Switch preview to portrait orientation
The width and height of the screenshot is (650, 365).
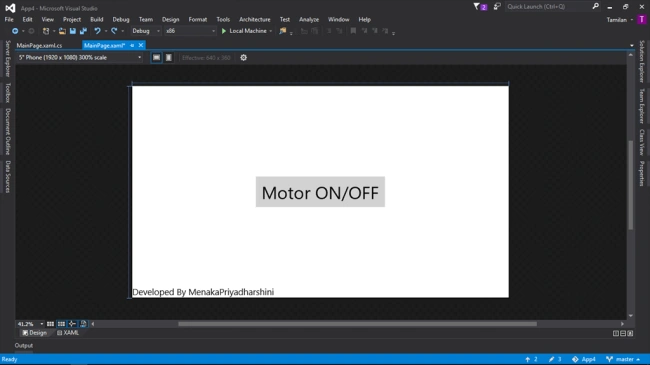click(x=169, y=58)
